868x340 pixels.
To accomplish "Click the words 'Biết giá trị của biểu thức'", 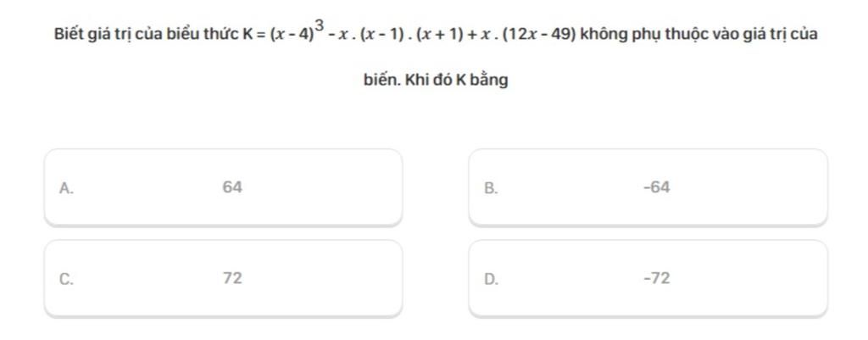I will click(146, 35).
